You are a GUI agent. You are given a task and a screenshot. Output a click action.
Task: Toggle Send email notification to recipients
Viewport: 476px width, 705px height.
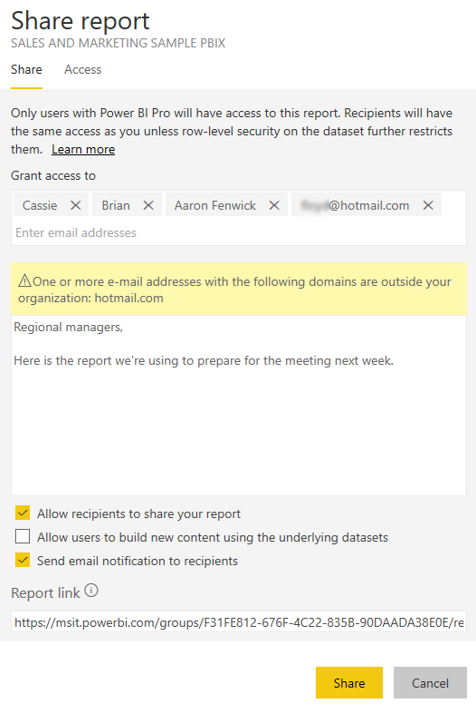(x=22, y=560)
